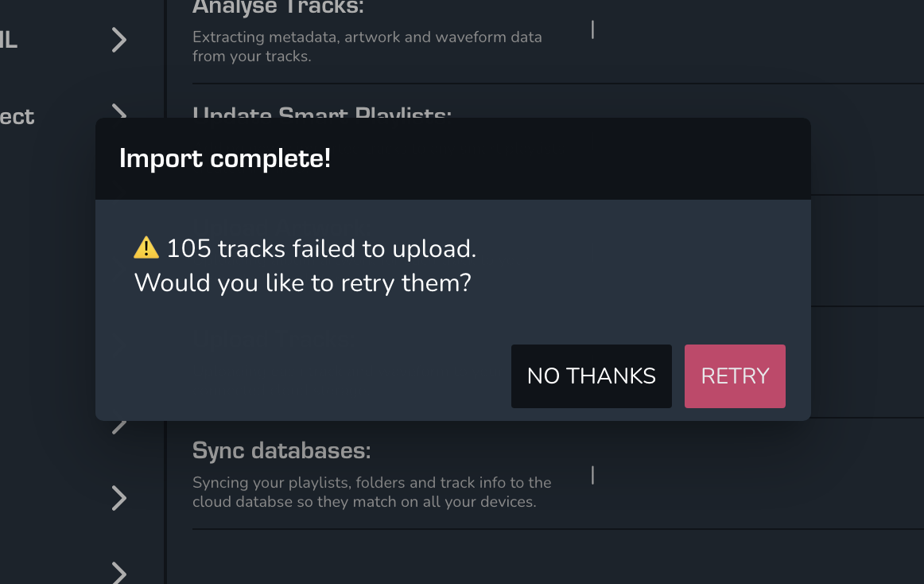Expand the bottom-most sidebar chevron
This screenshot has width=924, height=584.
119,571
